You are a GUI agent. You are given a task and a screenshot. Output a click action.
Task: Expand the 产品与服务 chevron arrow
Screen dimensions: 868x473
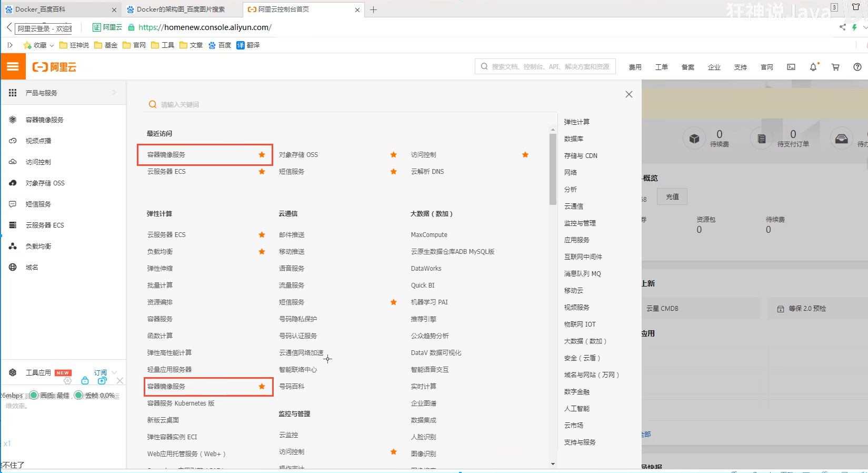coord(114,93)
